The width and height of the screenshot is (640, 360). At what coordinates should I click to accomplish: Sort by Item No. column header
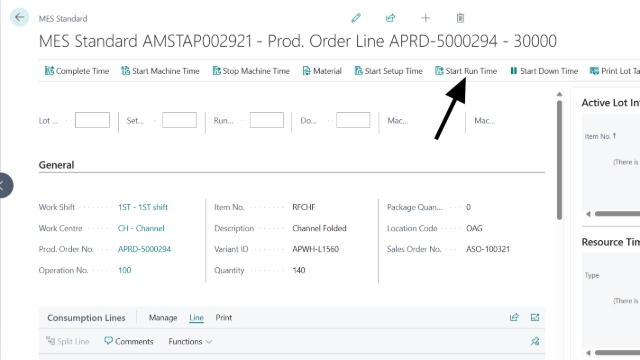(x=600, y=136)
